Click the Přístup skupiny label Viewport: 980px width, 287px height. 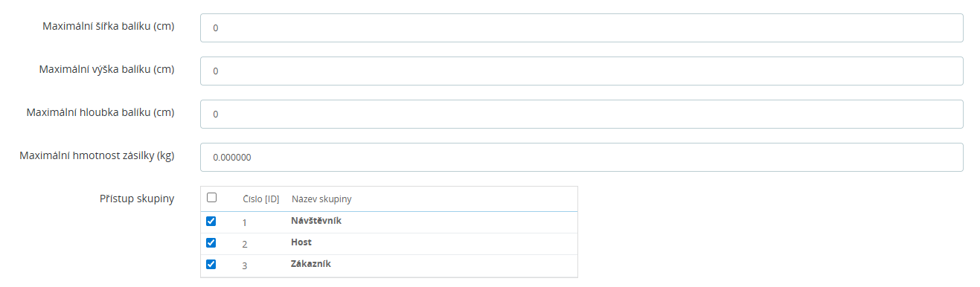[137, 199]
